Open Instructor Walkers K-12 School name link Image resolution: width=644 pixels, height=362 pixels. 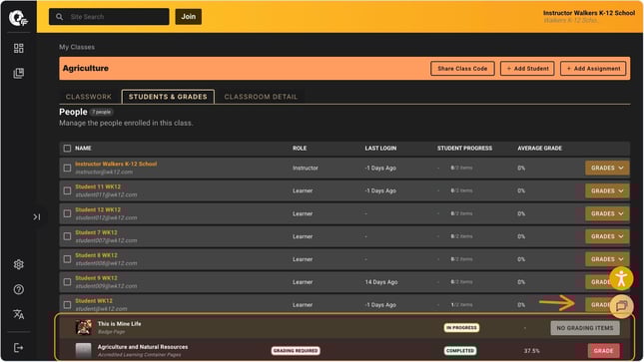(x=116, y=164)
